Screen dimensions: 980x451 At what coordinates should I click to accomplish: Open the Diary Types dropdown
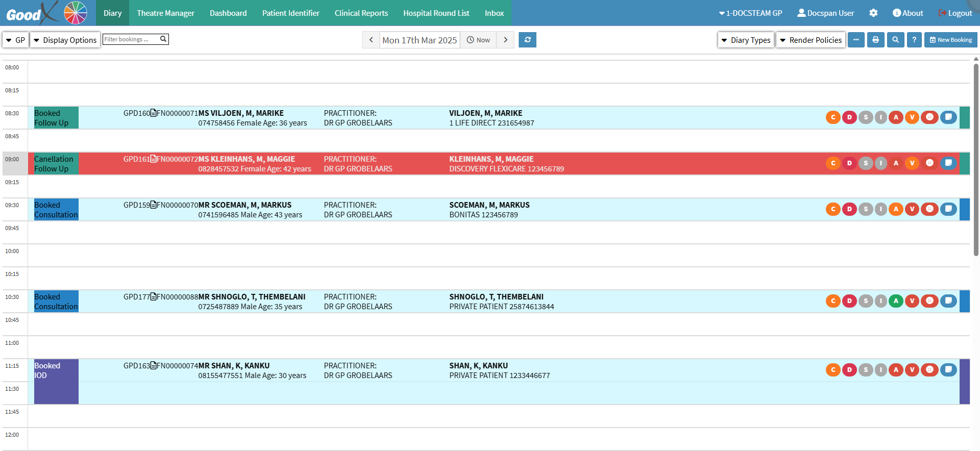746,40
